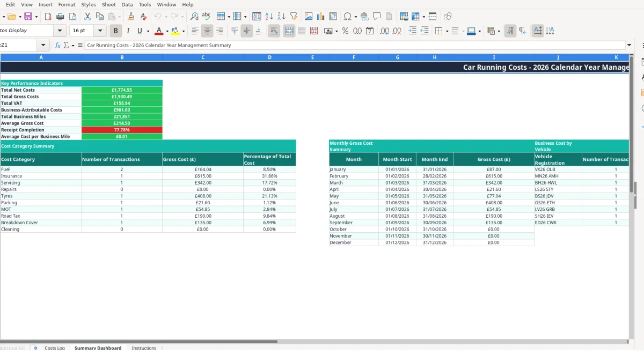Click the Sort icon
The image size is (644, 362).
click(257, 17)
